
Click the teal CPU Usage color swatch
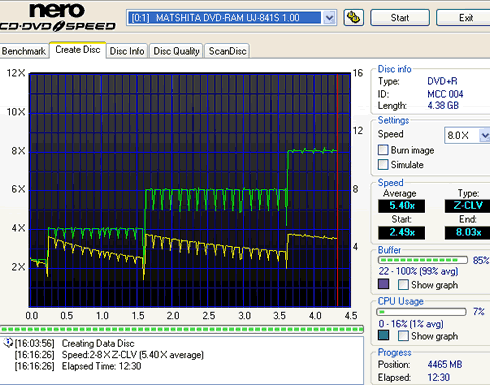(383, 335)
